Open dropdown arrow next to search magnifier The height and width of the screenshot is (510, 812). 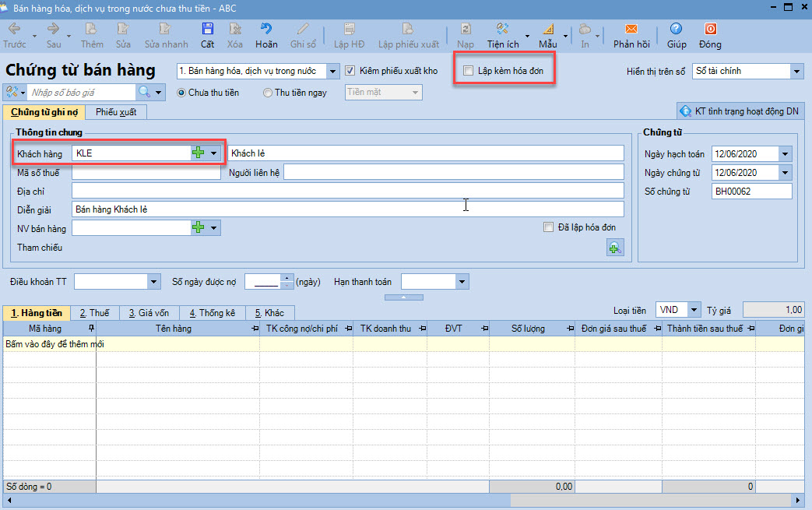pyautogui.click(x=159, y=92)
